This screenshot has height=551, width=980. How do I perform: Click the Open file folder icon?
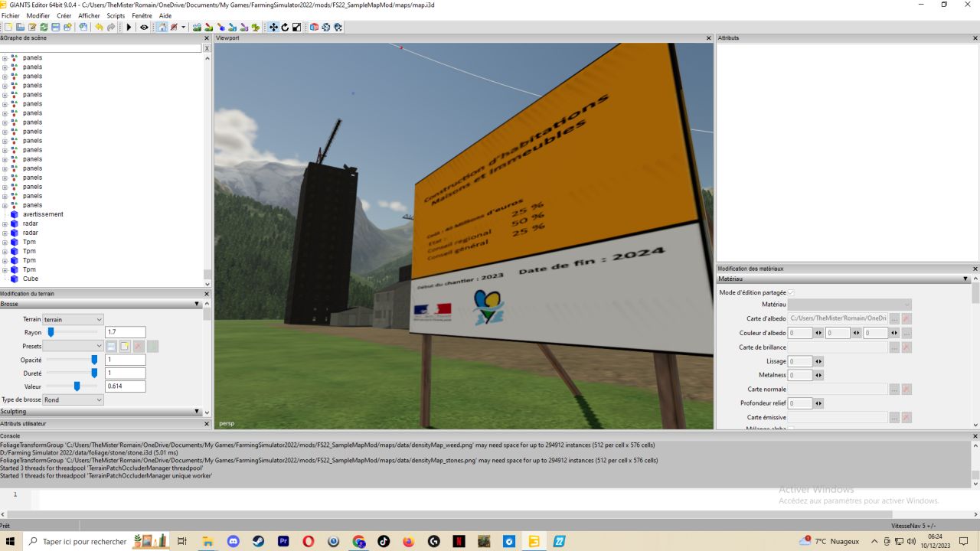click(x=21, y=27)
